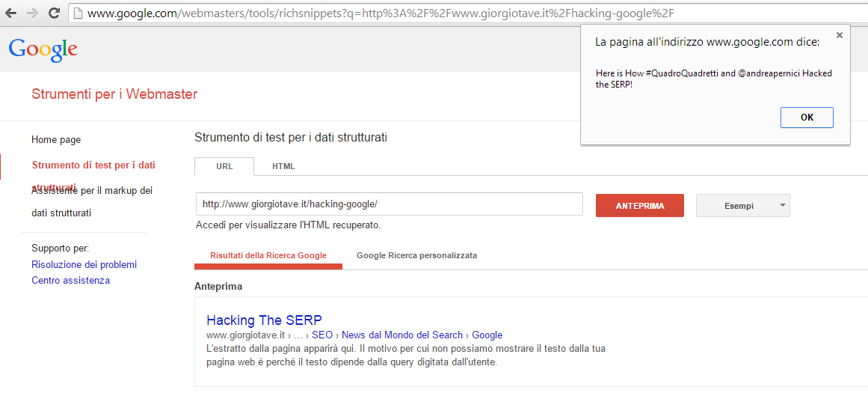Click the page heading Strumento di test per i dati strutturati

(291, 138)
